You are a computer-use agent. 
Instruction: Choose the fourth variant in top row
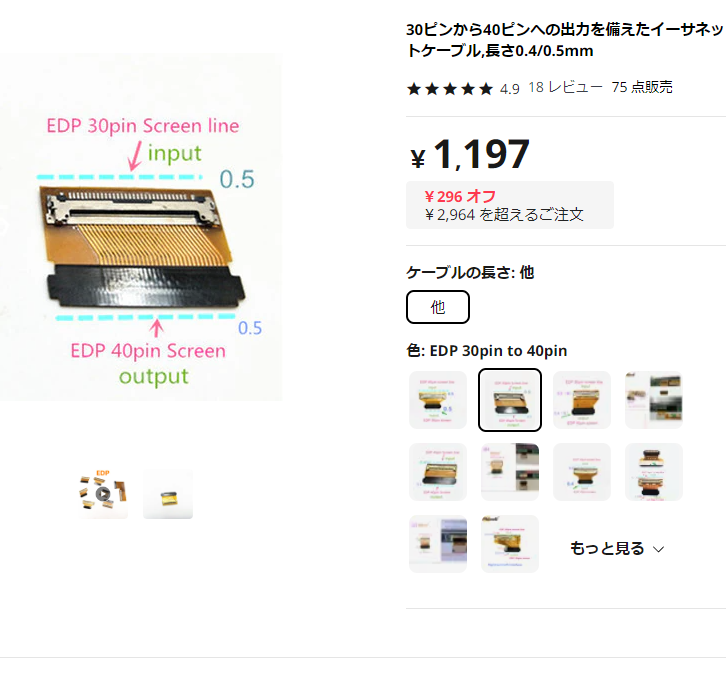pyautogui.click(x=654, y=400)
